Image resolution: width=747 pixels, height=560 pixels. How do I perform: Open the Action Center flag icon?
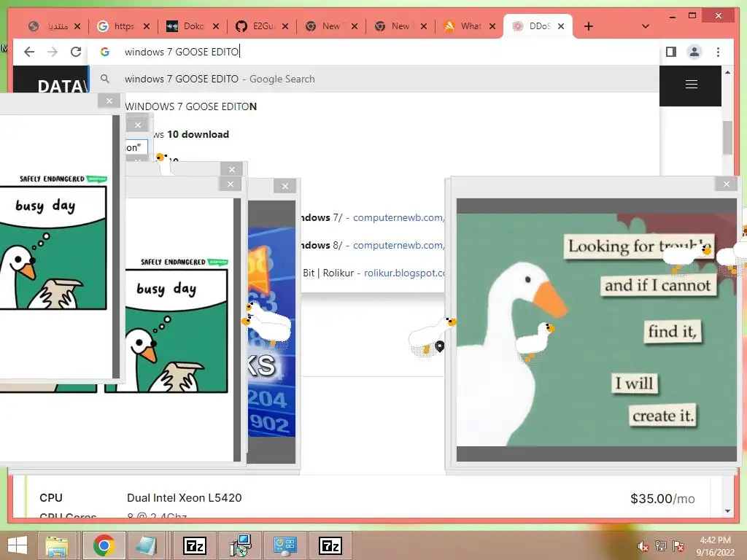[x=678, y=545]
